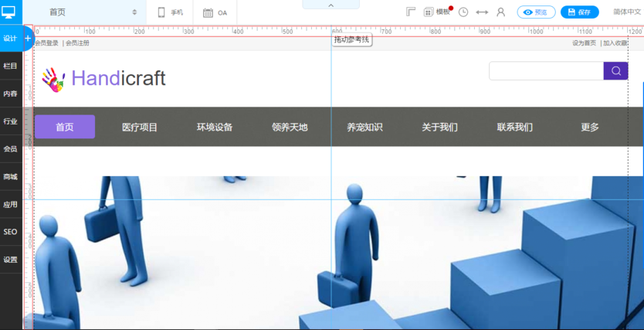The height and width of the screenshot is (330, 644).
Task: Open the 会员 sidebar section
Action: (x=10, y=148)
